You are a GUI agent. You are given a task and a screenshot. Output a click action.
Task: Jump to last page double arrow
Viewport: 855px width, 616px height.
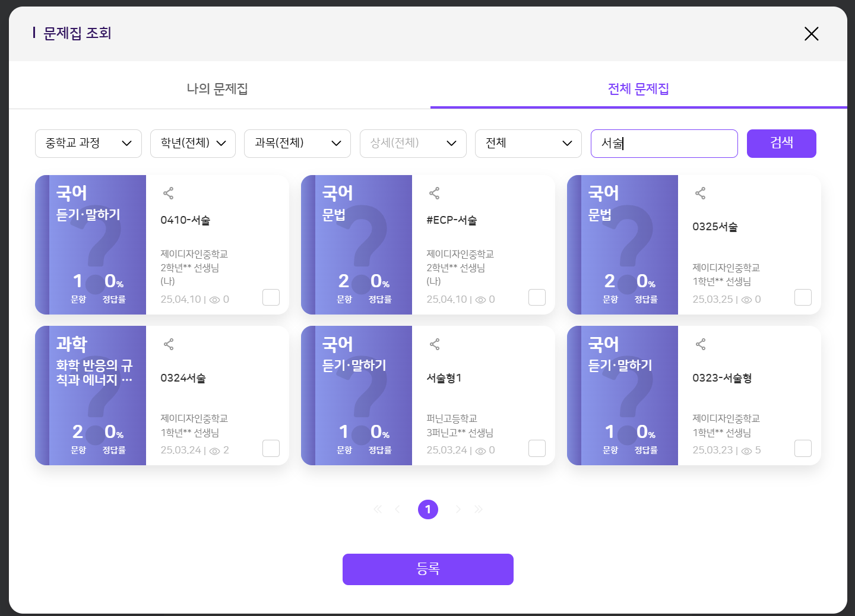479,509
